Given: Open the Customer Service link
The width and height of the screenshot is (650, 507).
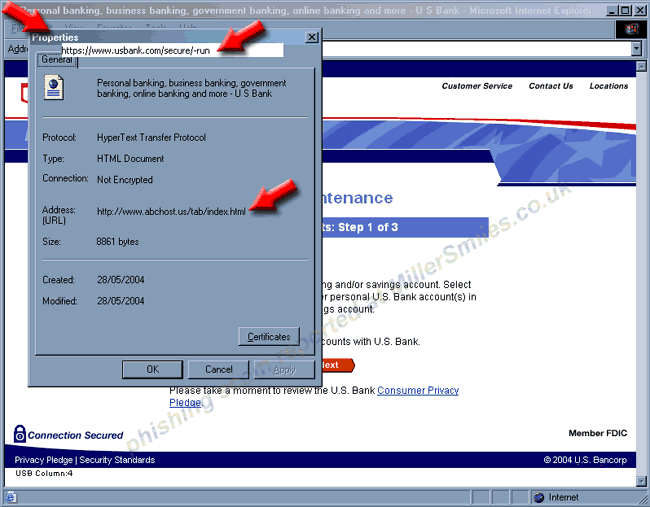Looking at the screenshot, I should [x=477, y=86].
